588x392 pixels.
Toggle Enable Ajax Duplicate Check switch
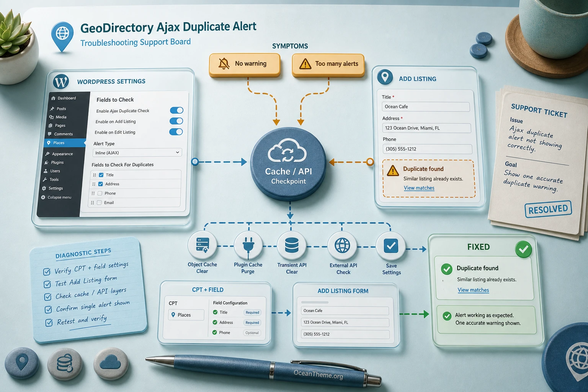176,110
